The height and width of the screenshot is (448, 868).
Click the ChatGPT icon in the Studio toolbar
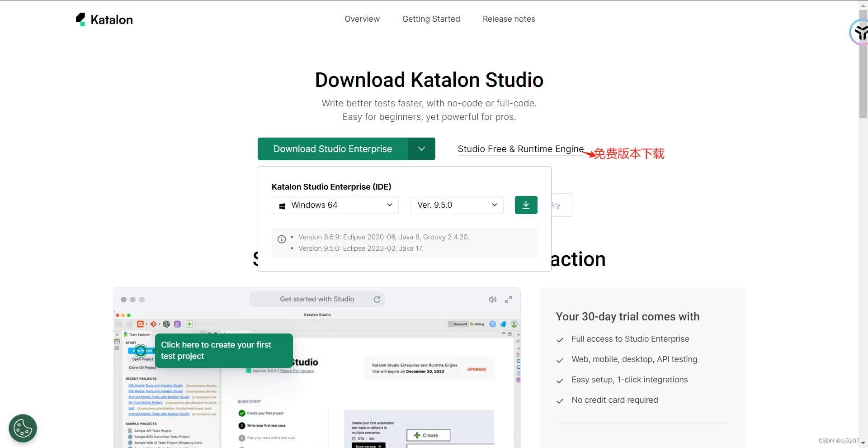[165, 324]
